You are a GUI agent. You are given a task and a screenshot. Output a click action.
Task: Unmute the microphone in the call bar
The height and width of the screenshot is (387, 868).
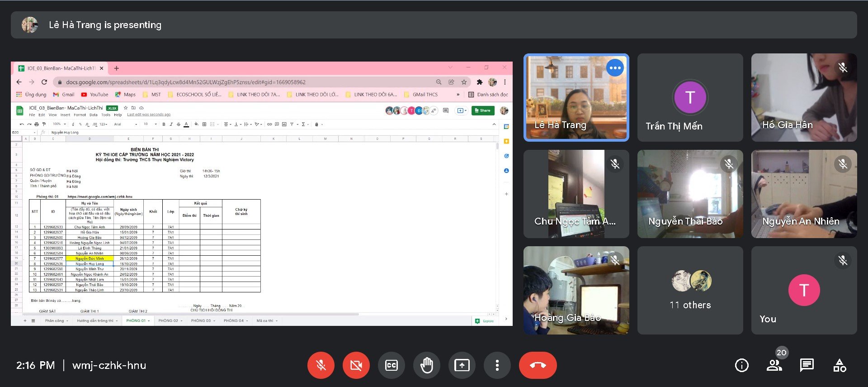tap(321, 365)
